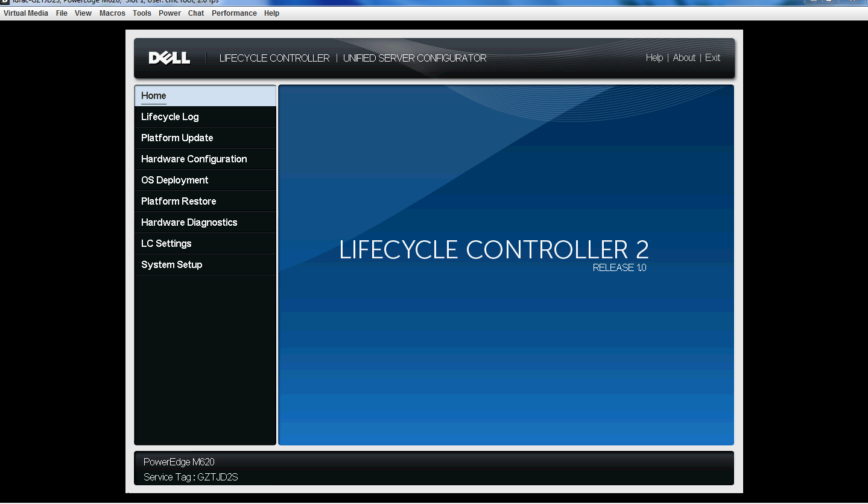Open the Chat menu

click(196, 13)
